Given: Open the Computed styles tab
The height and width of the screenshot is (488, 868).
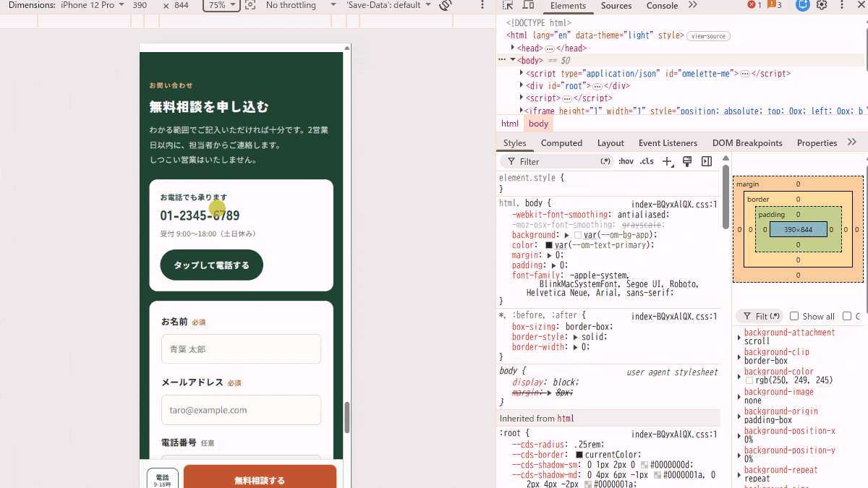Looking at the screenshot, I should (561, 143).
